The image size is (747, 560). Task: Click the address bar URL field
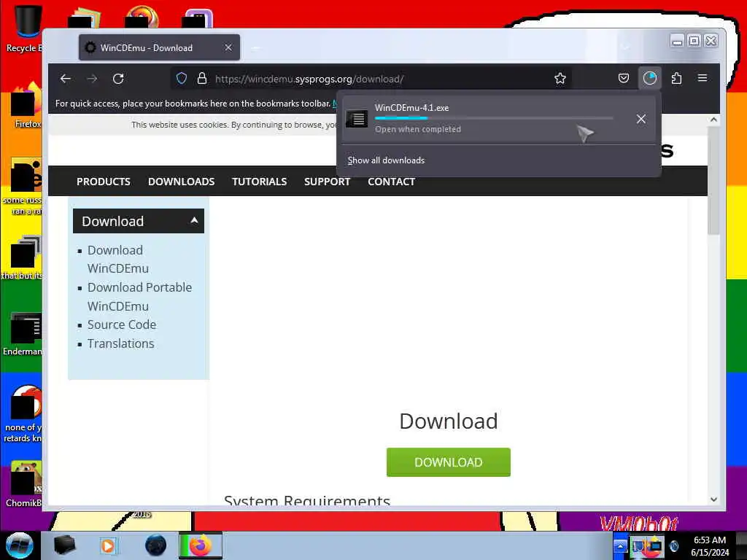coord(371,79)
